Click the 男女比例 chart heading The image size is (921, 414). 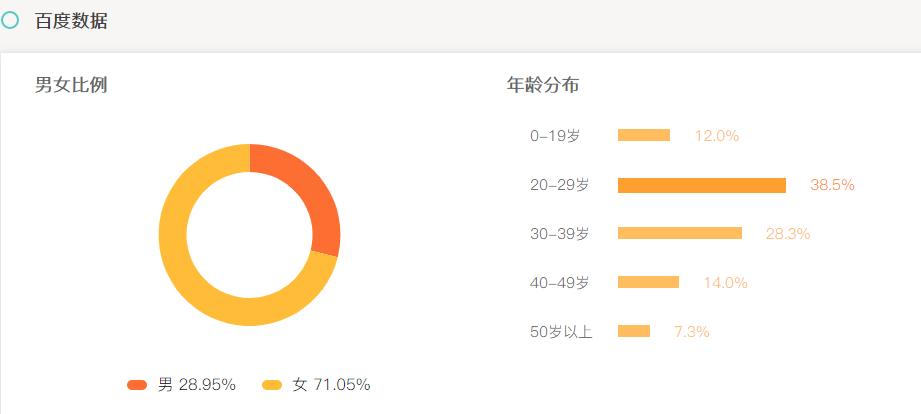coord(71,85)
